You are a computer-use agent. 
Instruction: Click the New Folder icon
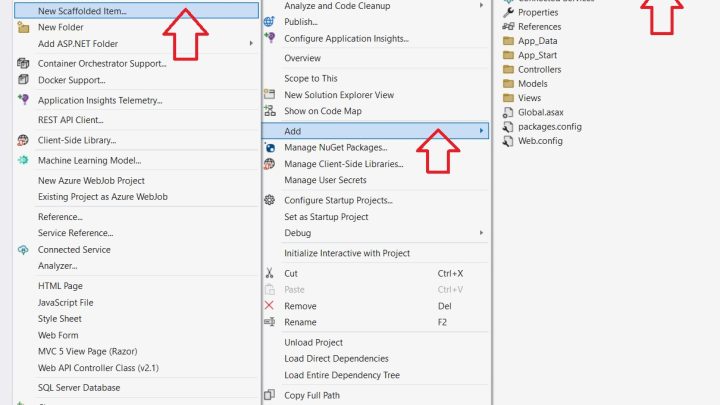23,28
